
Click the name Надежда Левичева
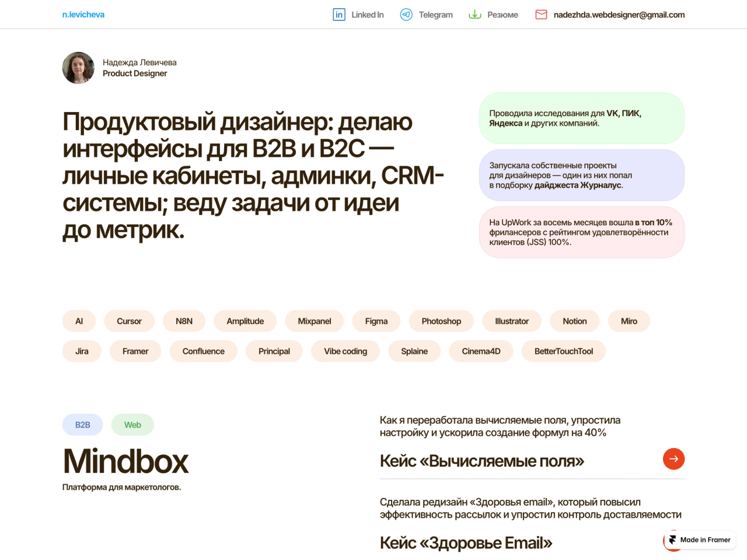(x=139, y=62)
